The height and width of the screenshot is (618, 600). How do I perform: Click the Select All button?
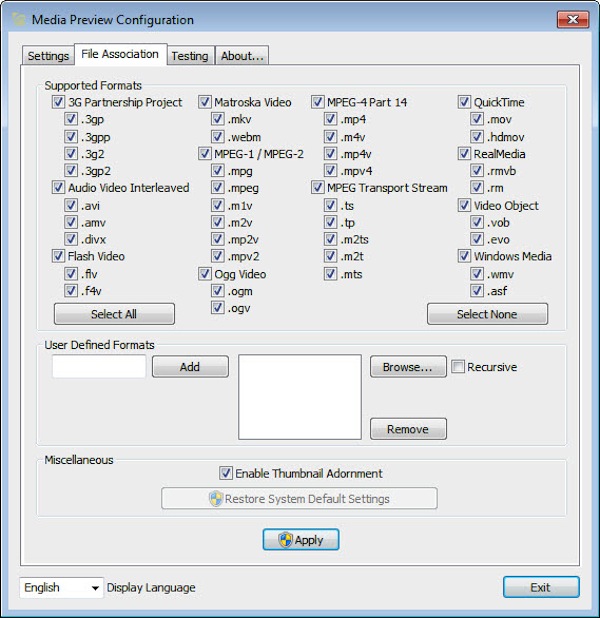114,314
